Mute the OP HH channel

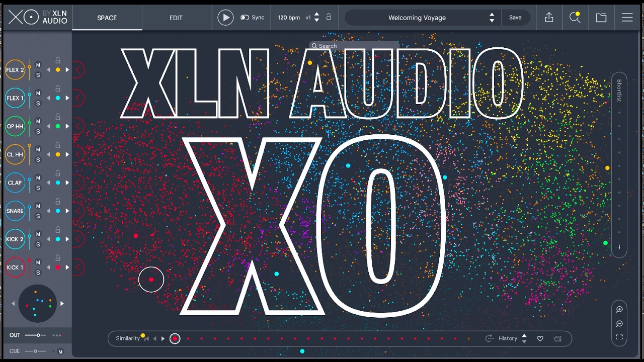38,121
